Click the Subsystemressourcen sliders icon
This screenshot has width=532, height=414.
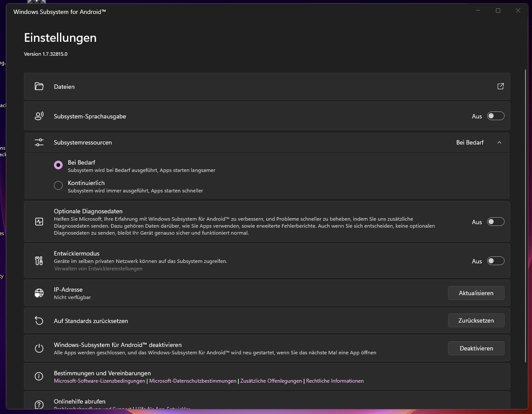pos(39,142)
